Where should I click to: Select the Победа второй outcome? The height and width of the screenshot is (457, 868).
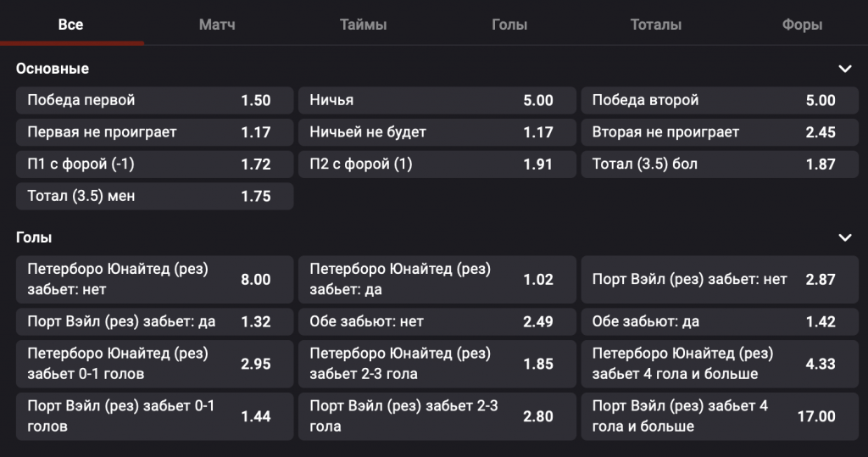click(x=719, y=100)
